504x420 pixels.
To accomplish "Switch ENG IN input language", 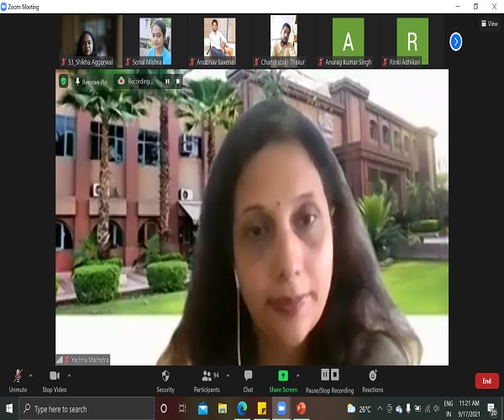I will pyautogui.click(x=449, y=408).
